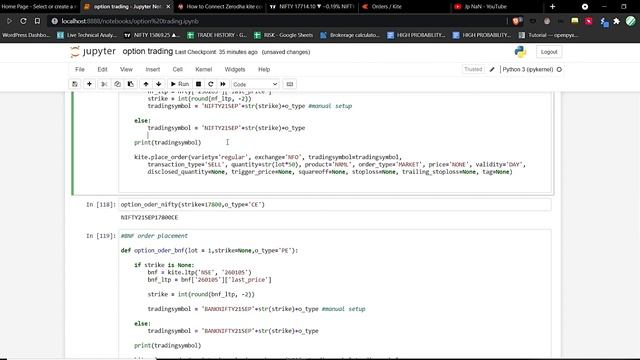Move selected cell up arrow
Screen dimensions: 640x360
point(146,84)
